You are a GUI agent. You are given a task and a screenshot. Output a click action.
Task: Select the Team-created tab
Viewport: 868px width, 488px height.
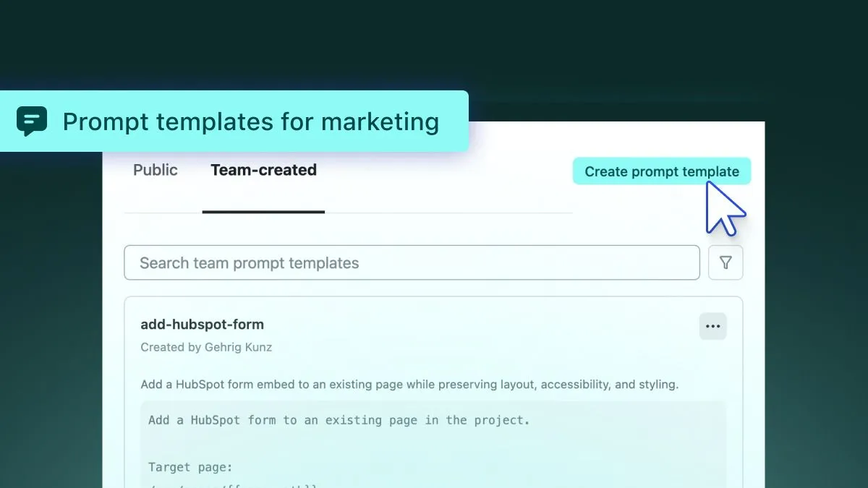pos(263,170)
